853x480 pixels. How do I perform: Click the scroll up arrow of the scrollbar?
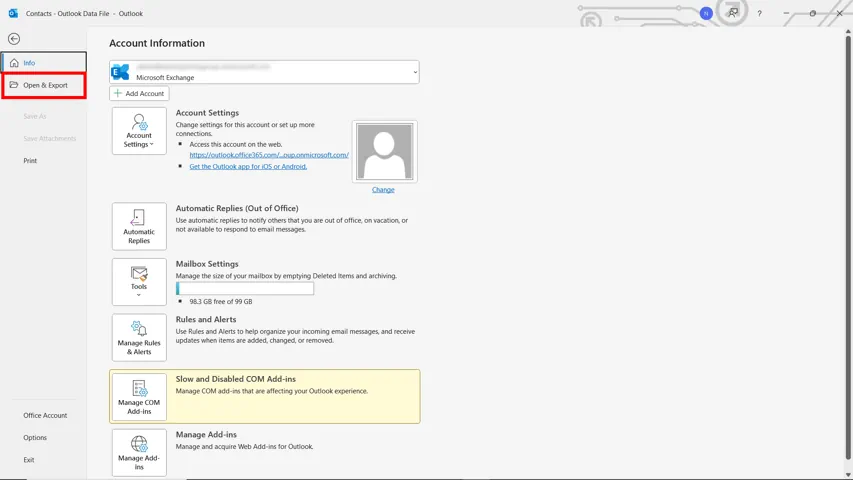tap(848, 32)
